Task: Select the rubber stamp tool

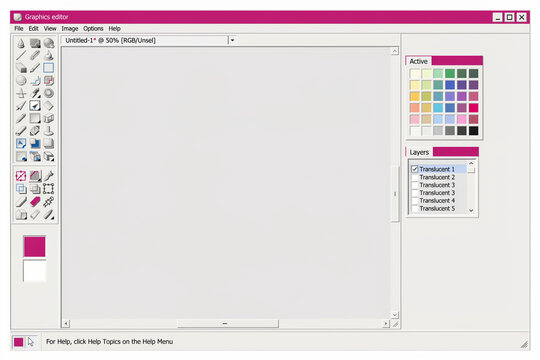Action: (x=49, y=131)
